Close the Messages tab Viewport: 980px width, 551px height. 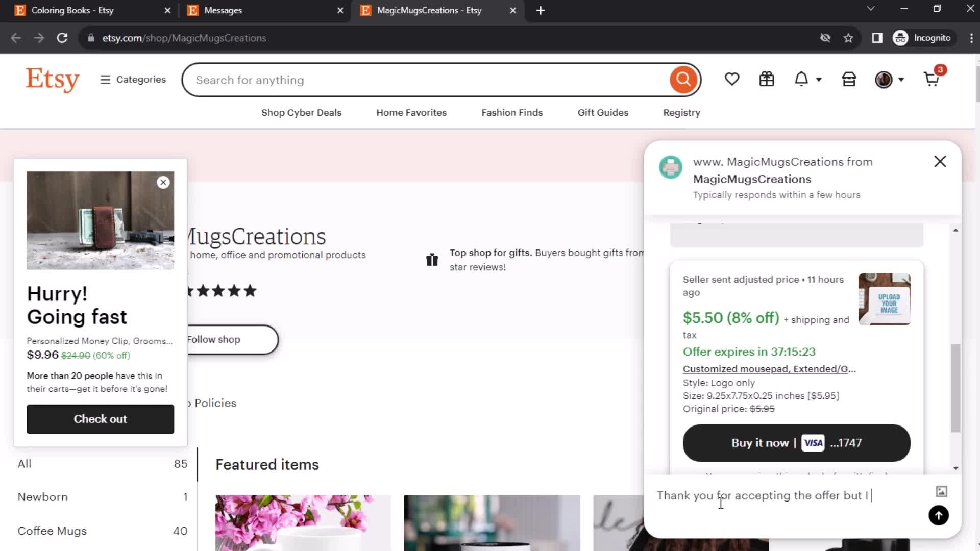(340, 10)
